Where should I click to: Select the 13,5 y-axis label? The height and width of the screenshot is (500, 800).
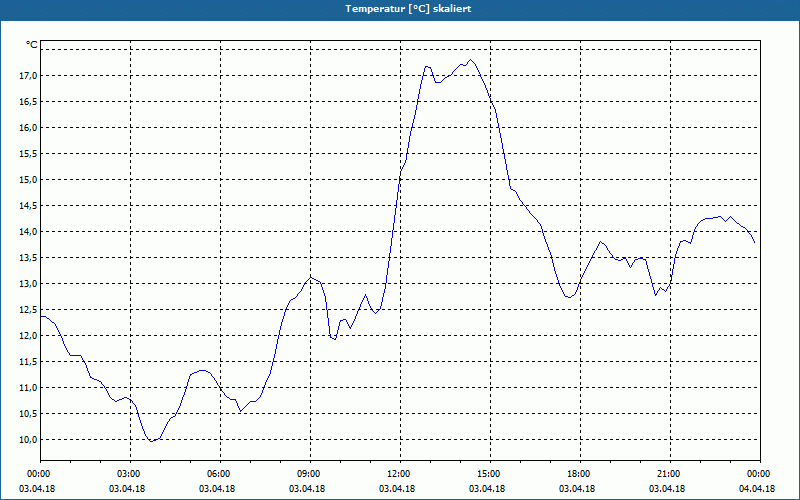tap(28, 258)
